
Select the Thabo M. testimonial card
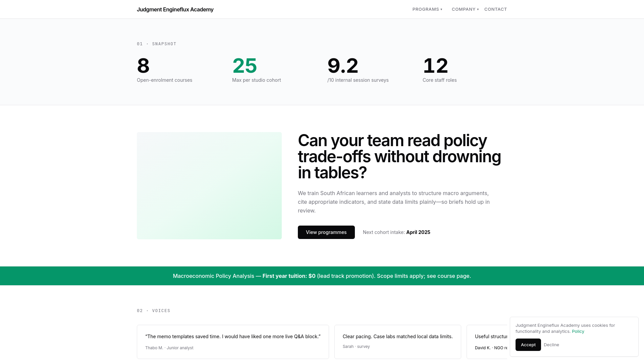pos(233,342)
